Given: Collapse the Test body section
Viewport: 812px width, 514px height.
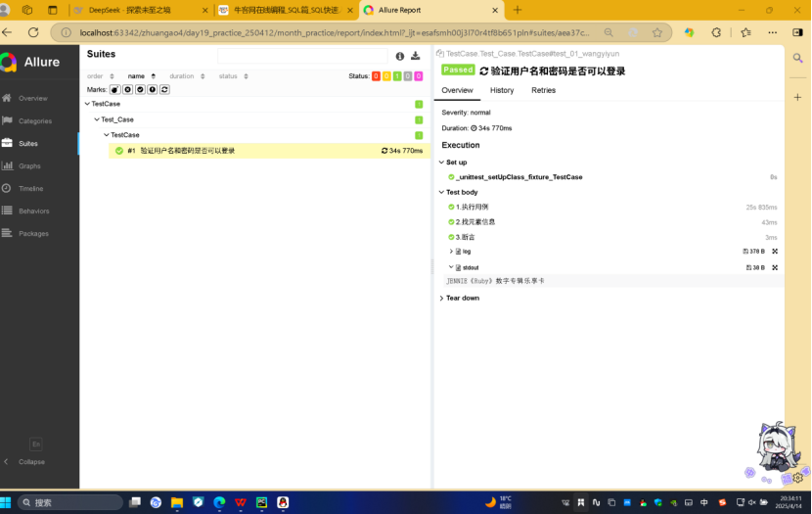Looking at the screenshot, I should point(459,192).
